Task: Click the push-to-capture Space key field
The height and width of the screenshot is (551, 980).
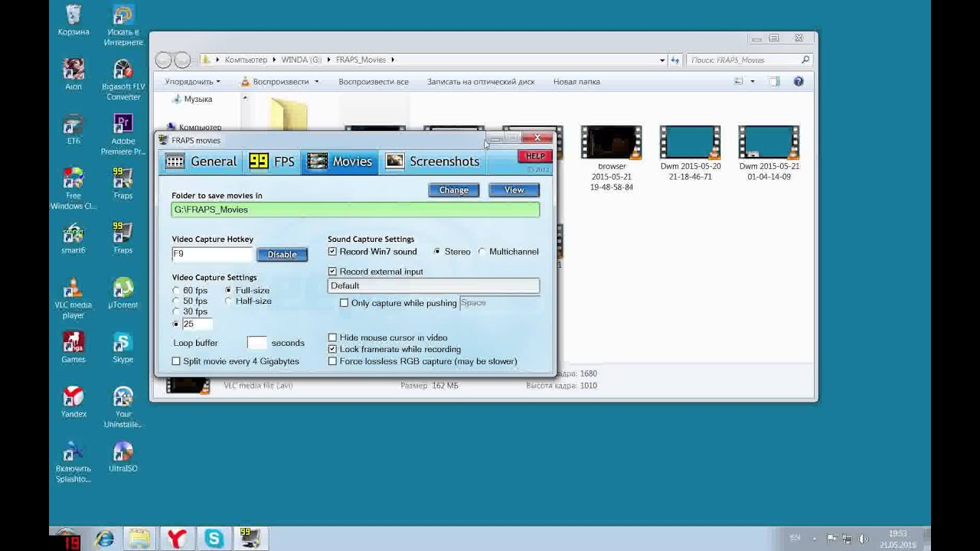Action: (499, 303)
